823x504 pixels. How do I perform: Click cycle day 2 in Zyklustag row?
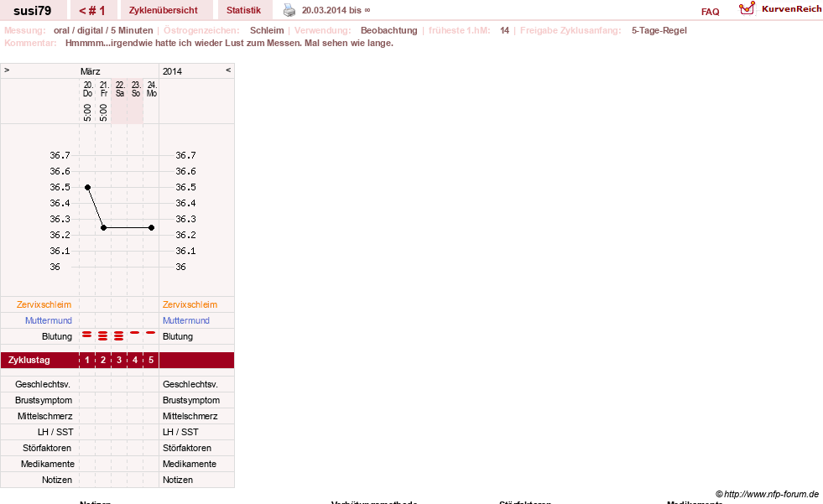click(103, 361)
